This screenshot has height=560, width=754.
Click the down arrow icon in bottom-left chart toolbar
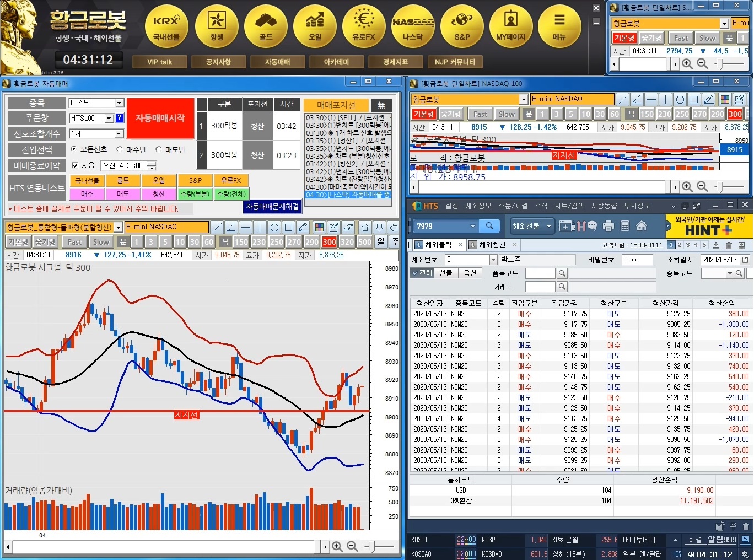(380, 227)
